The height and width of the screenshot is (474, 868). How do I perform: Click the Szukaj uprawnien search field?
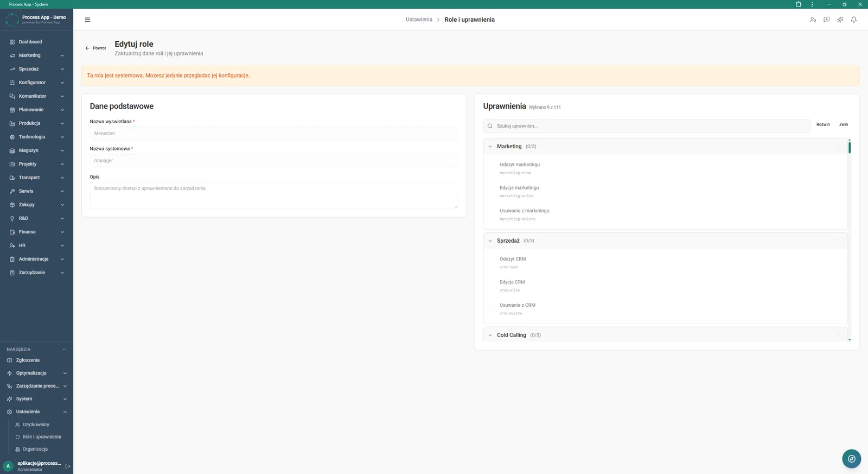pyautogui.click(x=647, y=126)
